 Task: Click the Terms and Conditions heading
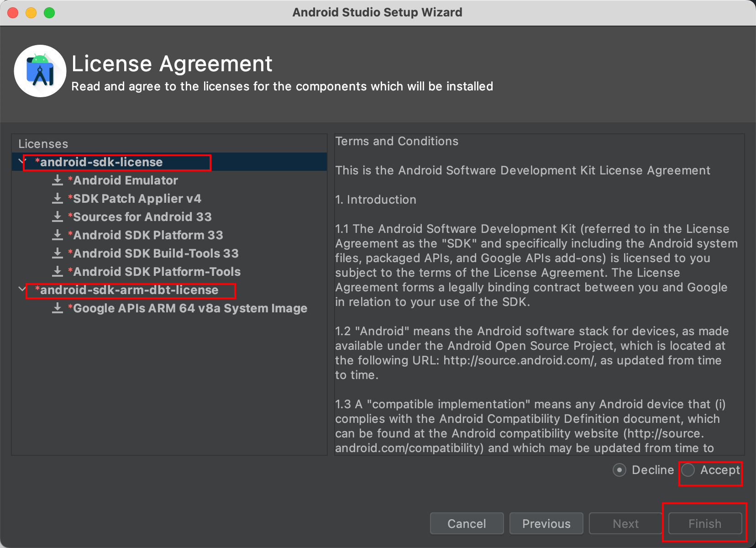397,141
